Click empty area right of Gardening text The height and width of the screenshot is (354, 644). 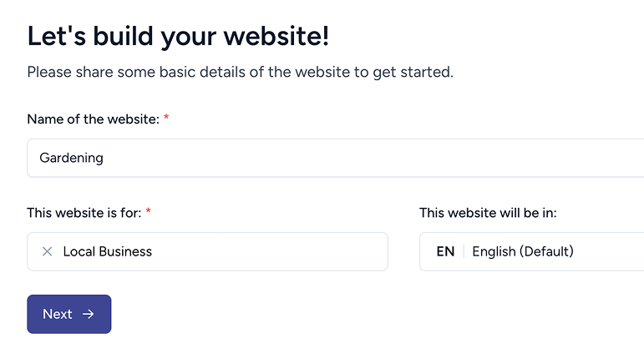click(x=376, y=158)
